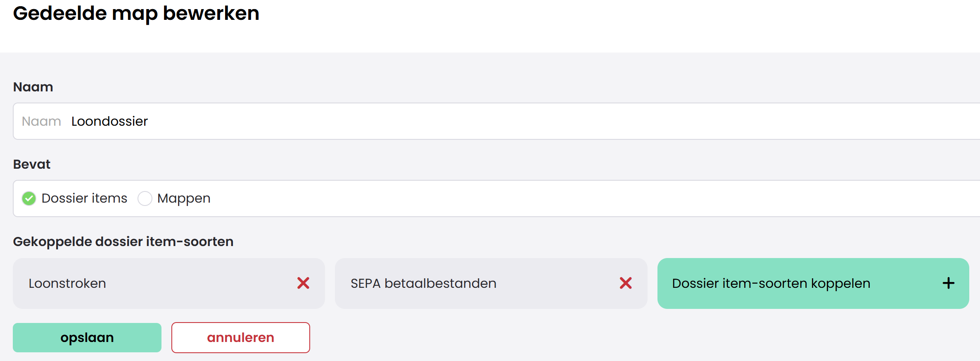
Task: Click the X icon inside the Loonstroken chip
Action: (x=304, y=283)
